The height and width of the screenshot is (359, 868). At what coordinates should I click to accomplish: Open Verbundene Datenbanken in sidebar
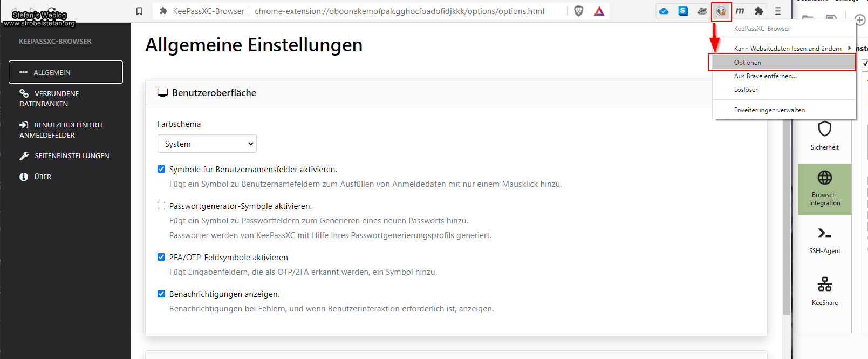tap(66, 99)
